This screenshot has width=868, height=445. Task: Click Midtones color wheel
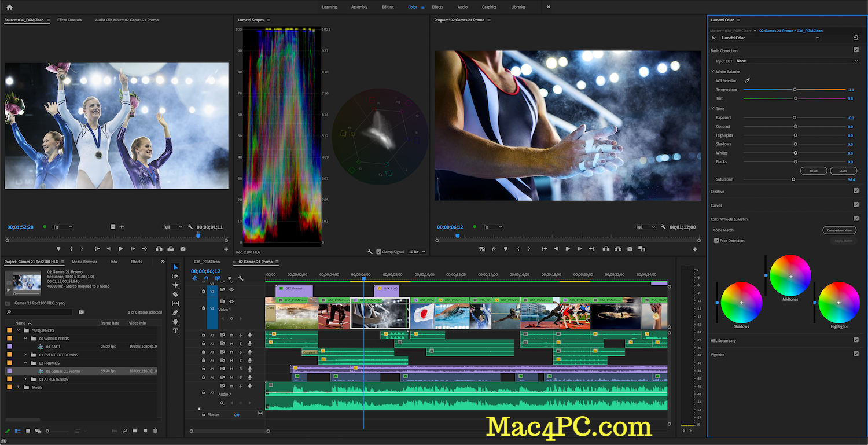click(x=790, y=275)
